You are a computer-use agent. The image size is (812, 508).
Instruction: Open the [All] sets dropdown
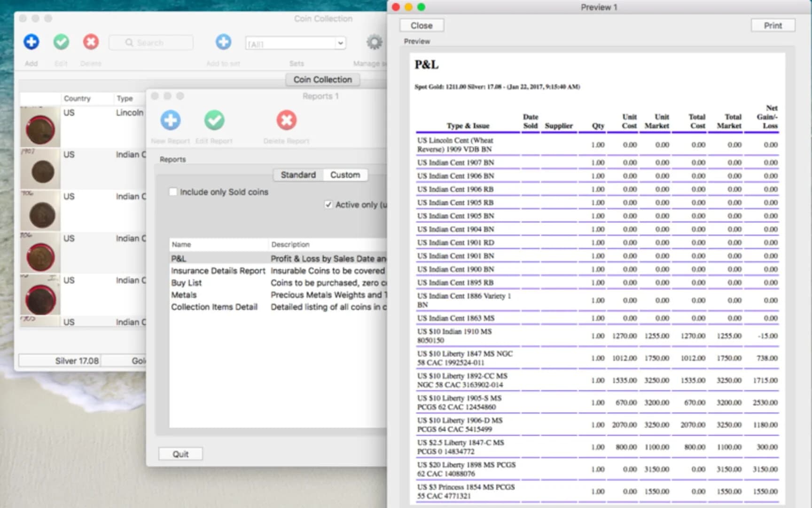tap(340, 43)
